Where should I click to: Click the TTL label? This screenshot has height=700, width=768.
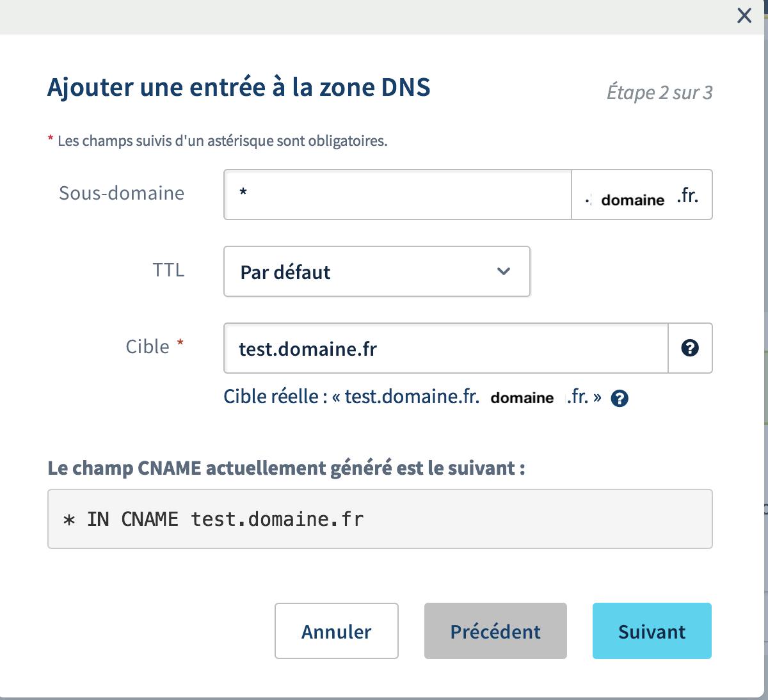[169, 270]
